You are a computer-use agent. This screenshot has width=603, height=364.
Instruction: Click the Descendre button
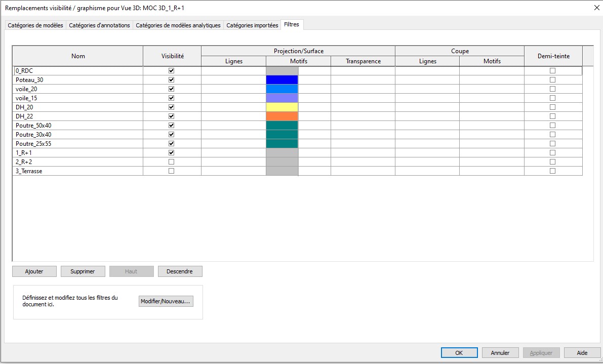[x=180, y=271]
